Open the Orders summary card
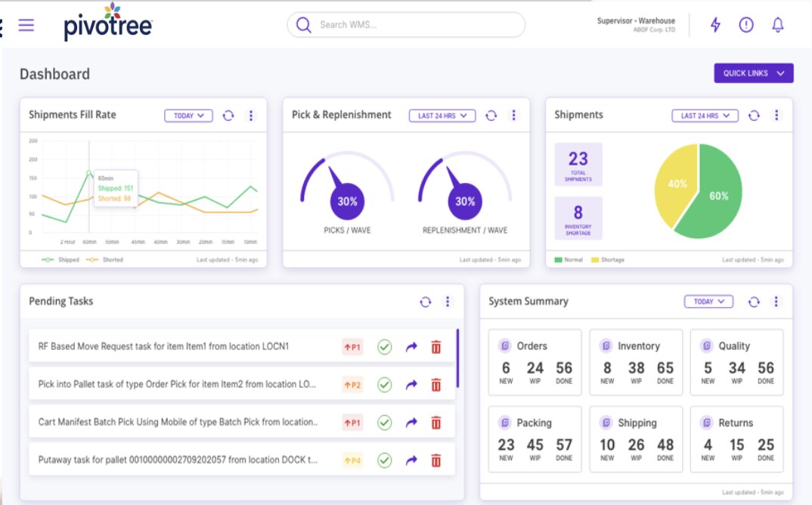812x505 pixels. coord(535,361)
